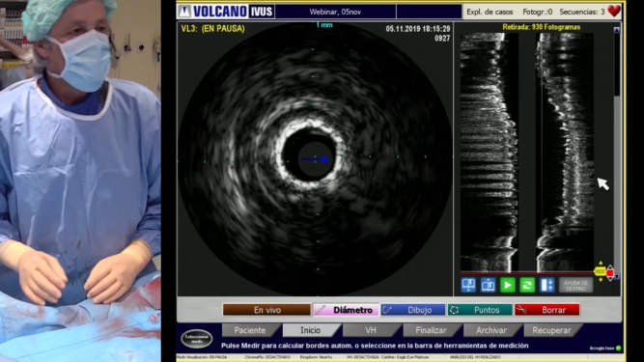The width and height of the screenshot is (644, 362).
Task: Open the VH tab
Action: [371, 330]
